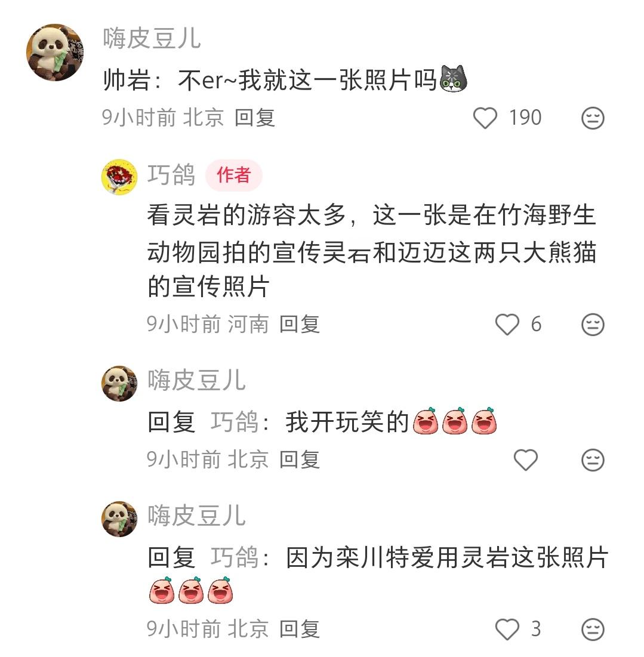644x657 pixels.
Task: Tap the 作者 badge
Action: coord(234,175)
